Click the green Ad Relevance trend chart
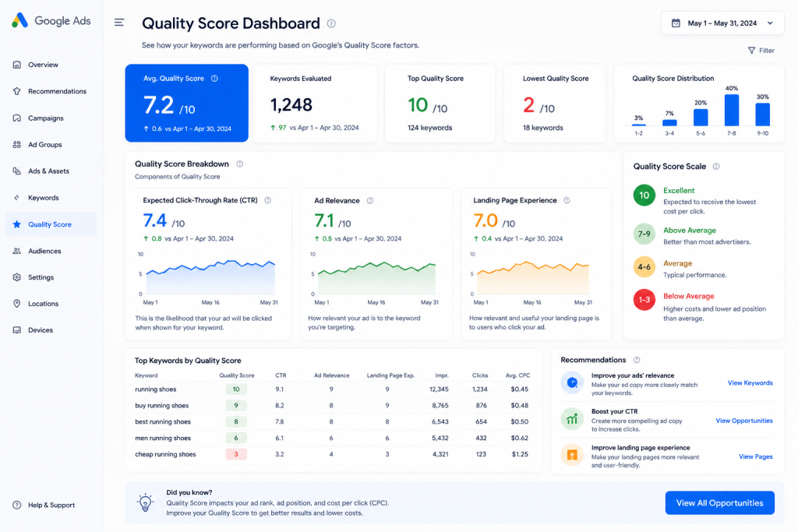The width and height of the screenshot is (798, 532). (376, 278)
